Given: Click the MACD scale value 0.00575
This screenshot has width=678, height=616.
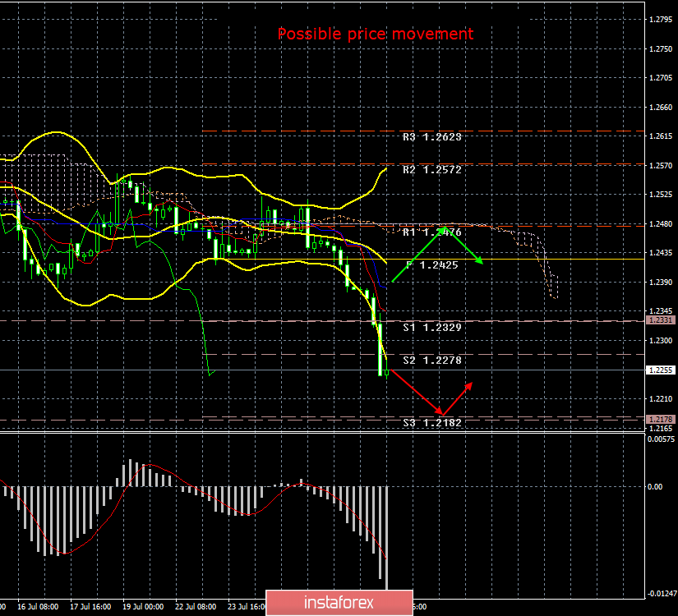Looking at the screenshot, I should pyautogui.click(x=661, y=439).
